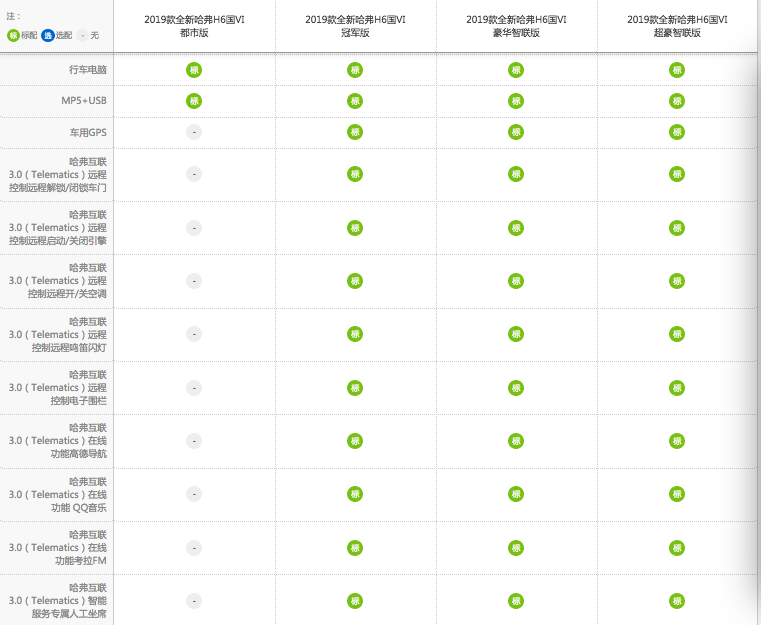The width and height of the screenshot is (761, 625).
Task: Click MP5+USB standard icon for 都市版
Action: tap(194, 101)
